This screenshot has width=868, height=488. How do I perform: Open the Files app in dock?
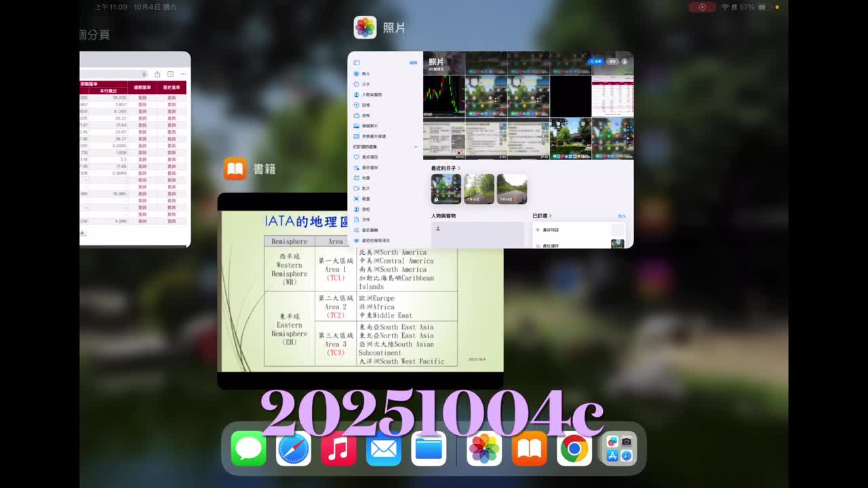point(429,449)
